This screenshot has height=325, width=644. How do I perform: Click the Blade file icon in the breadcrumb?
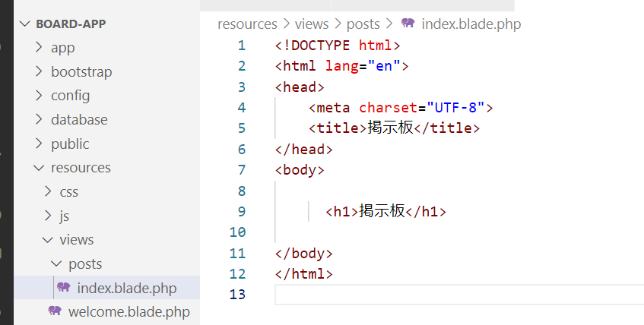(x=408, y=24)
